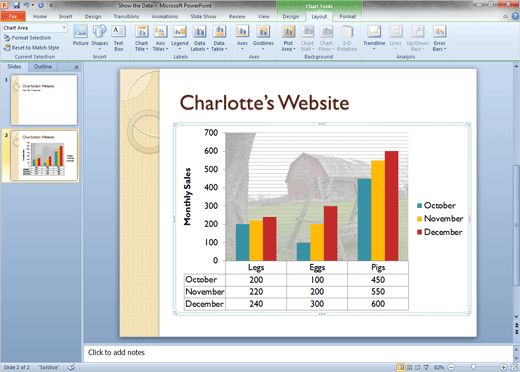520x372 pixels.
Task: Open the Data Table options
Action: tap(219, 38)
